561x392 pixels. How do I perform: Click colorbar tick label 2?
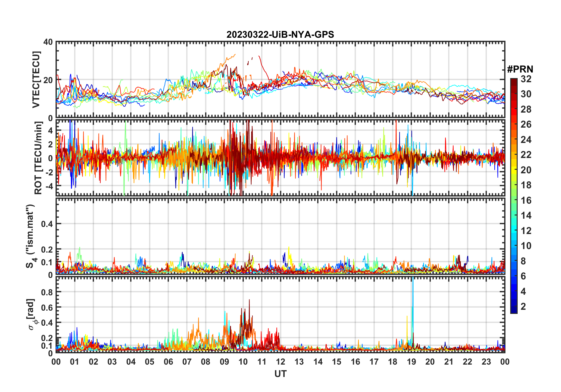(x=523, y=307)
